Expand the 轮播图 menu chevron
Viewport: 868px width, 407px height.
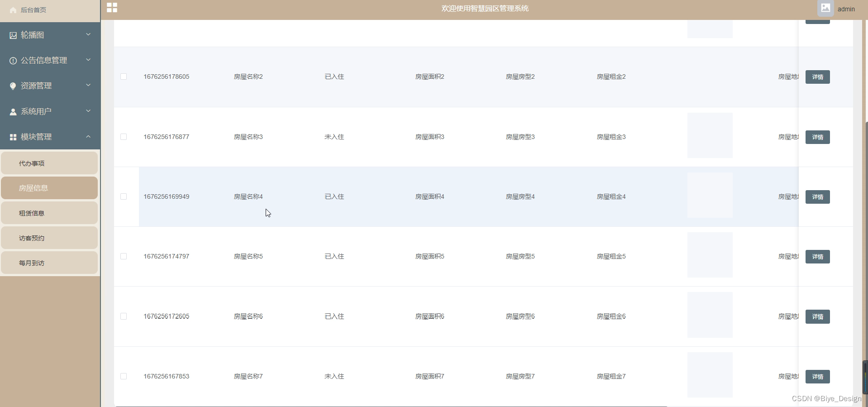click(x=88, y=34)
